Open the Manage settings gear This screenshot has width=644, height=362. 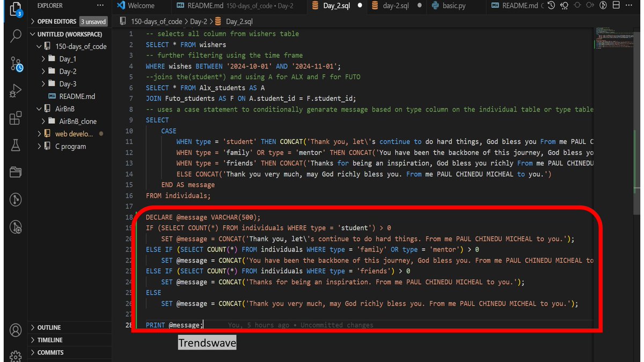point(14,355)
